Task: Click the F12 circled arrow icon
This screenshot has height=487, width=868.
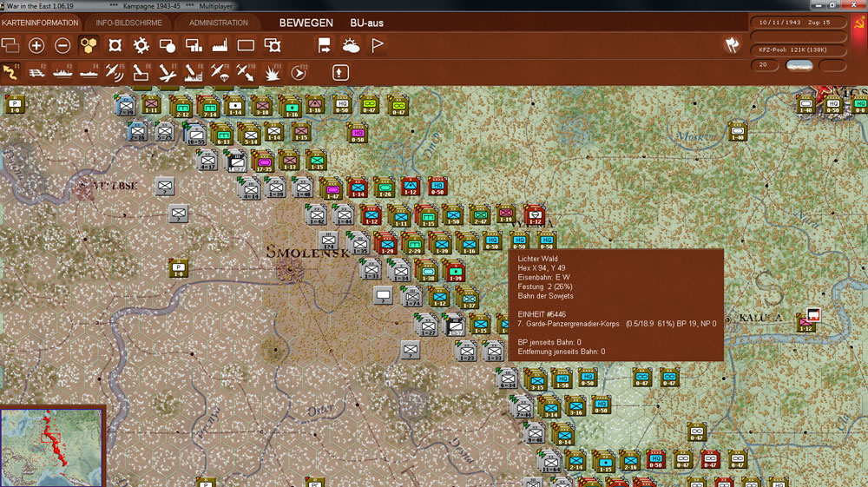Action: pos(299,73)
